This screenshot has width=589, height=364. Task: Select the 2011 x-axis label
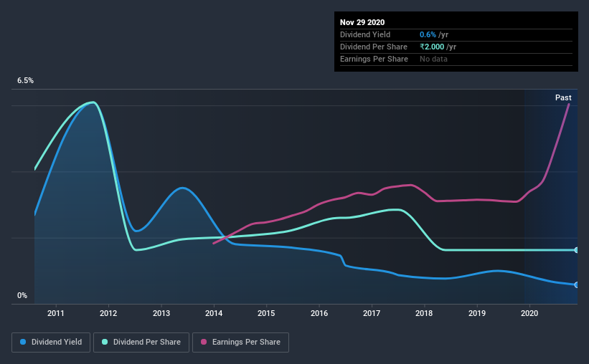coord(55,313)
